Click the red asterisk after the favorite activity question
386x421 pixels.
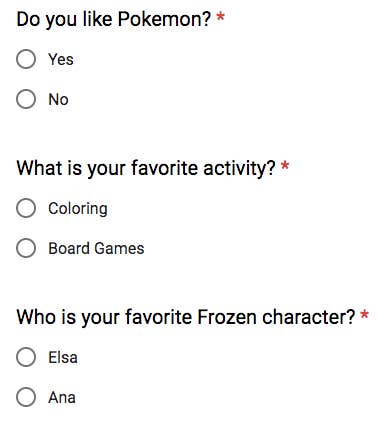(x=285, y=166)
